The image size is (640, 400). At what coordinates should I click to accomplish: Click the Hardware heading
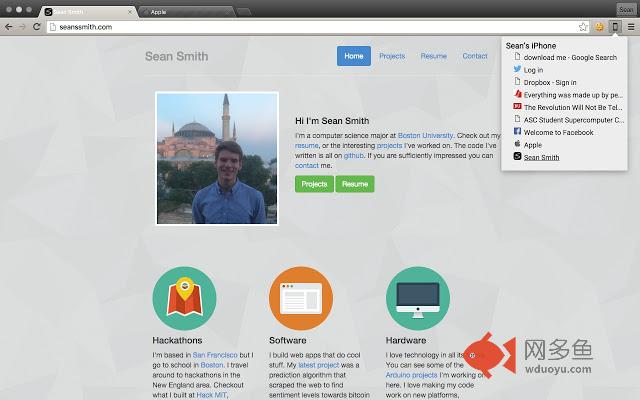pyautogui.click(x=406, y=340)
